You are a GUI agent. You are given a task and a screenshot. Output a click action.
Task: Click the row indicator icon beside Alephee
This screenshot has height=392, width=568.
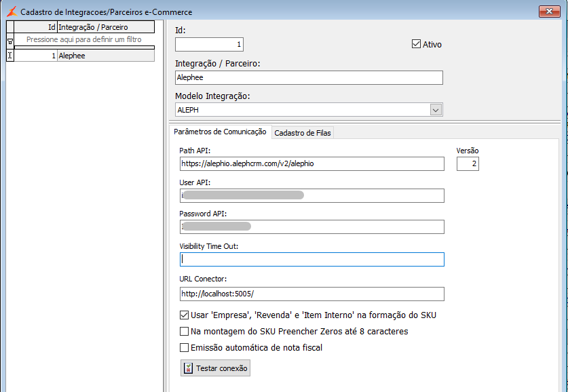[10, 56]
